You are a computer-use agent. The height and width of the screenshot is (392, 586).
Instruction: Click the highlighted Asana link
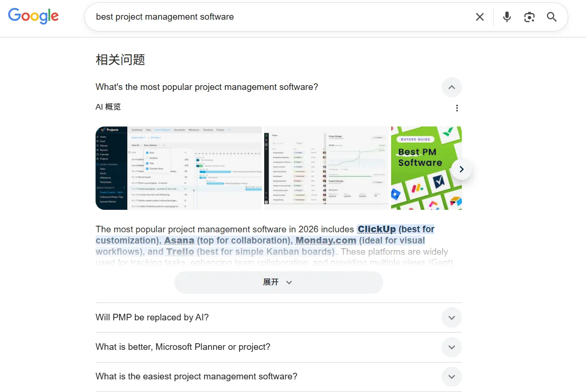tap(179, 241)
